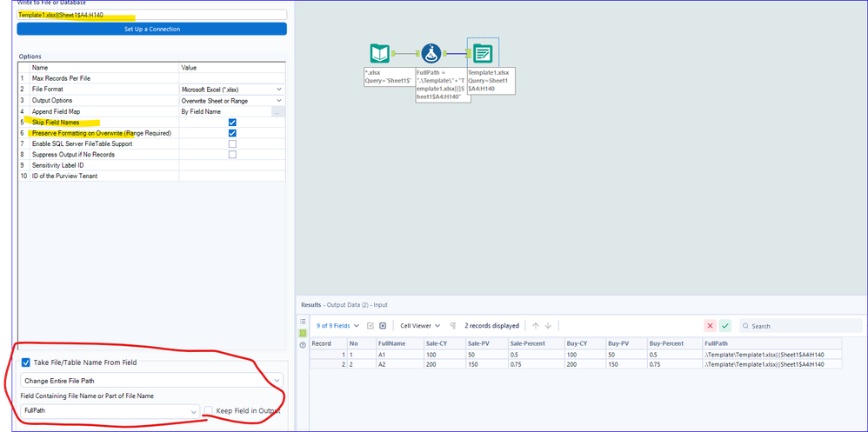Open the Cell Viewer dropdown

(421, 326)
